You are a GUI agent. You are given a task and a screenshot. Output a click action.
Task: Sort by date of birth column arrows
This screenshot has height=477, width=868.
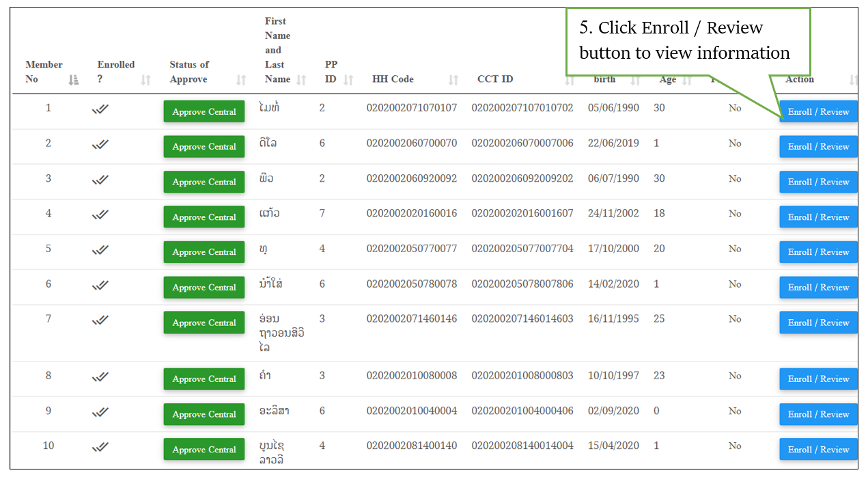(x=635, y=80)
